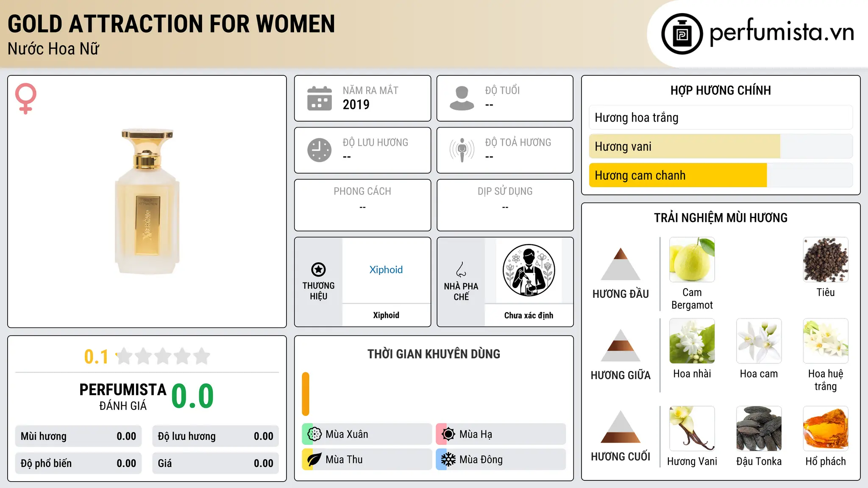
Task: Click the Giá 0.00 score row
Action: [x=215, y=463]
